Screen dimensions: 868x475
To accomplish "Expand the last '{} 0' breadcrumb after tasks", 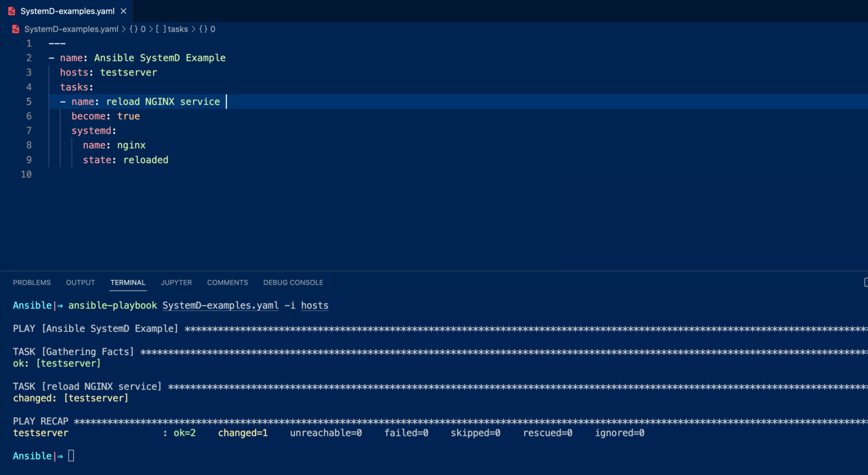I will (x=207, y=29).
